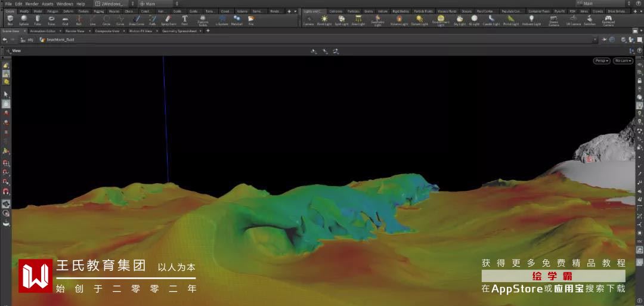Image resolution: width=644 pixels, height=306 pixels.
Task: Select the Grid shelf tool
Action: (66, 20)
